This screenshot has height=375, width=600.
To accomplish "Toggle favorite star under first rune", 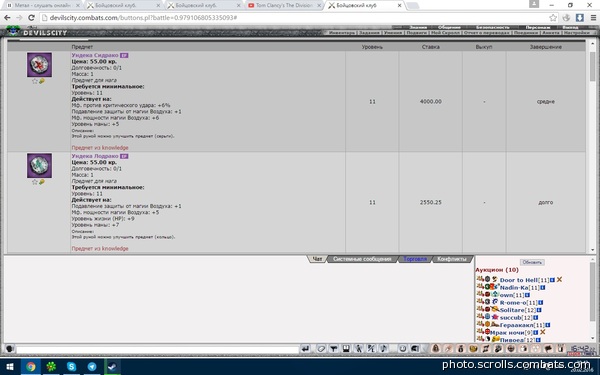I will tap(35, 81).
